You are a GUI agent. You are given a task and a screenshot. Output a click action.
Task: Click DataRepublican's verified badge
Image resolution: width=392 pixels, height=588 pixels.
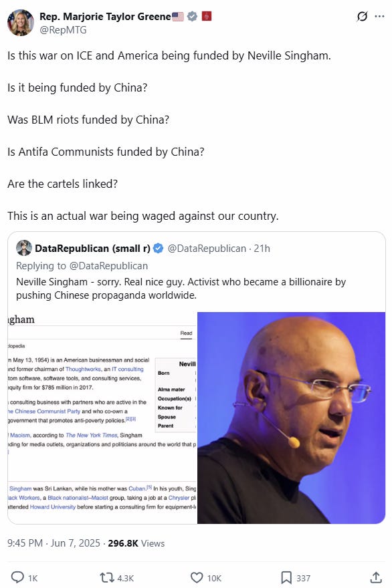coord(159,249)
